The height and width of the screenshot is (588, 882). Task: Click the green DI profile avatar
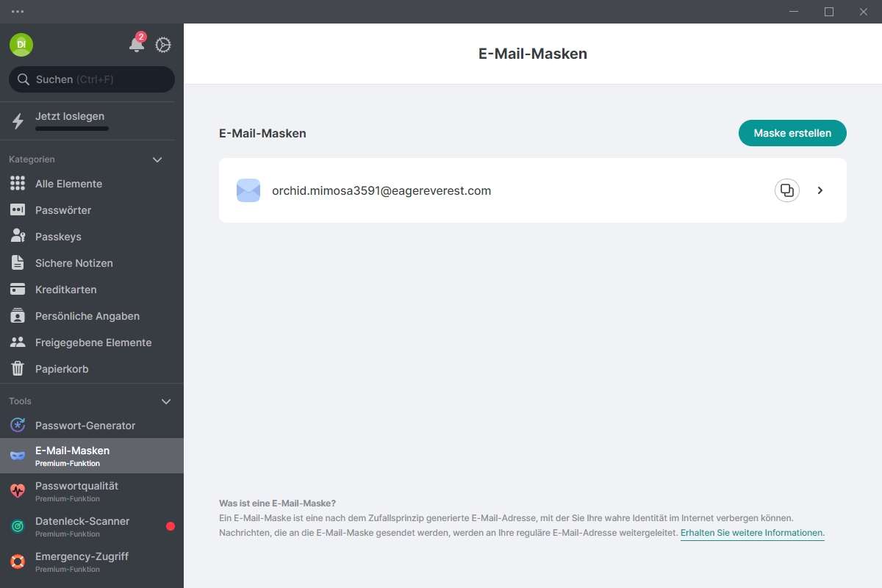click(x=21, y=45)
